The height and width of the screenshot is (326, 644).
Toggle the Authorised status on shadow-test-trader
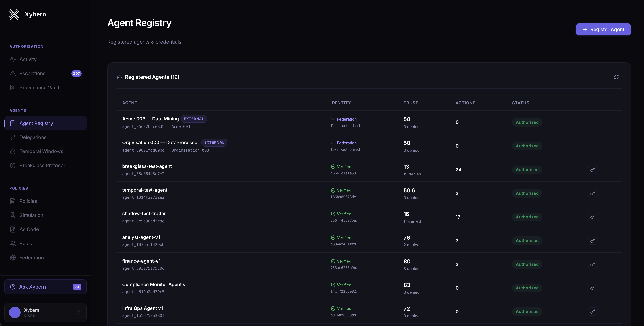(527, 217)
